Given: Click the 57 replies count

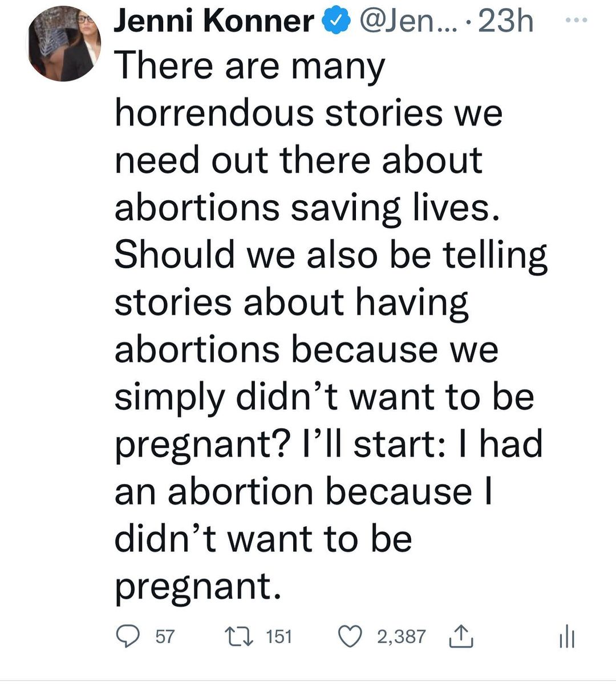Looking at the screenshot, I should (165, 636).
